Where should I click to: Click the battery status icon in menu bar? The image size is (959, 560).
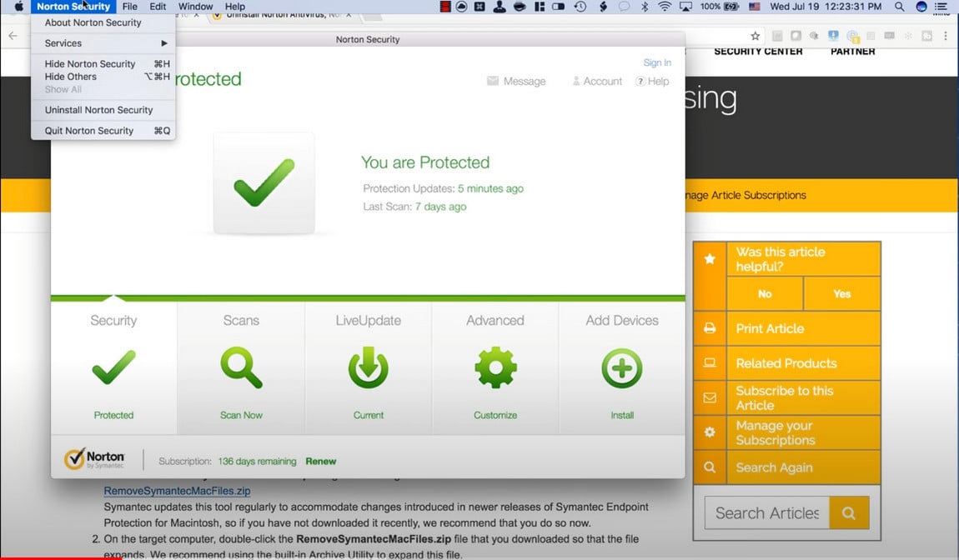pyautogui.click(x=731, y=7)
